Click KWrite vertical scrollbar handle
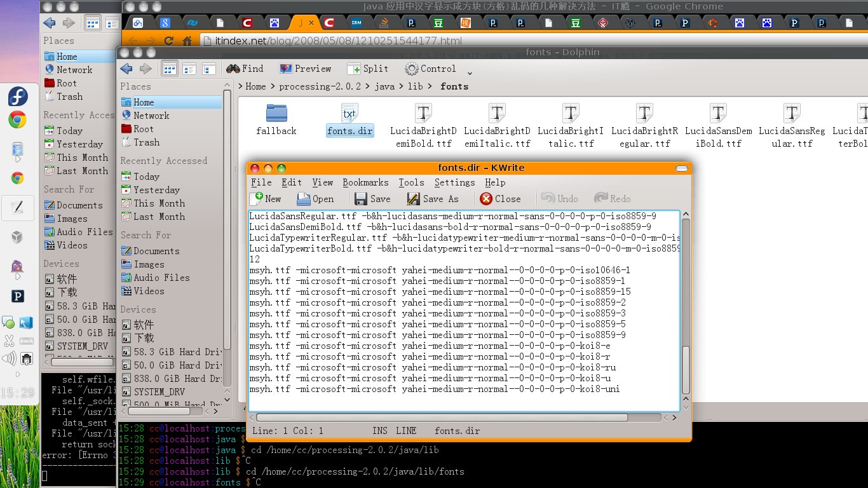The width and height of the screenshot is (868, 488). tap(686, 370)
